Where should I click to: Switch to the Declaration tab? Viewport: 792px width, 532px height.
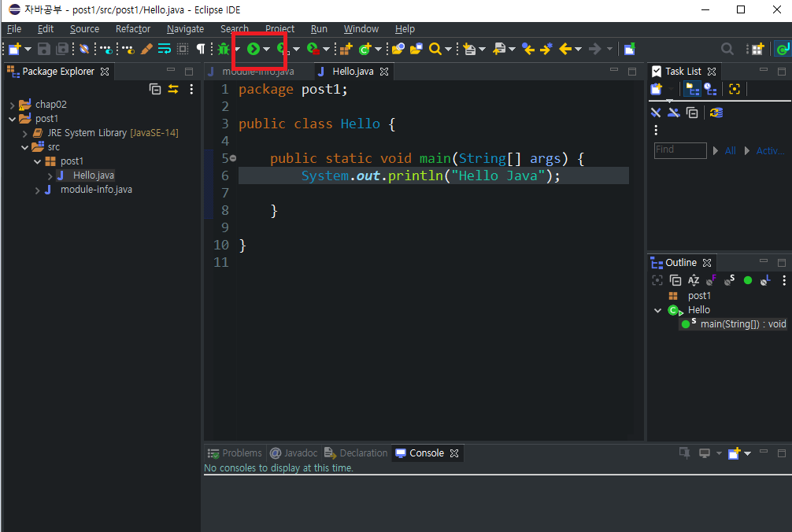[x=356, y=453]
